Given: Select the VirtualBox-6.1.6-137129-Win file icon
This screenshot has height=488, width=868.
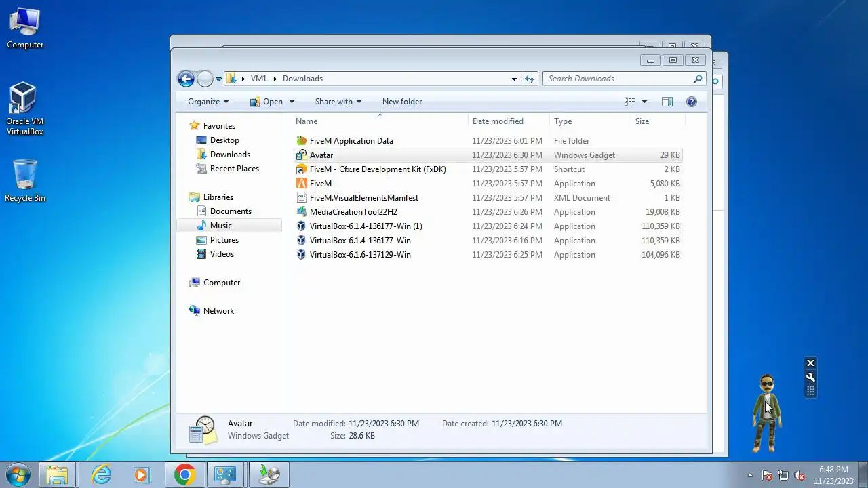Looking at the screenshot, I should [302, 255].
